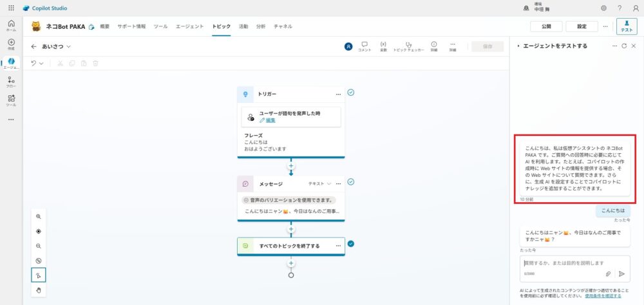The height and width of the screenshot is (305, 644).
Task: Open テキスト dropdown on メッセージ node
Action: click(320, 184)
